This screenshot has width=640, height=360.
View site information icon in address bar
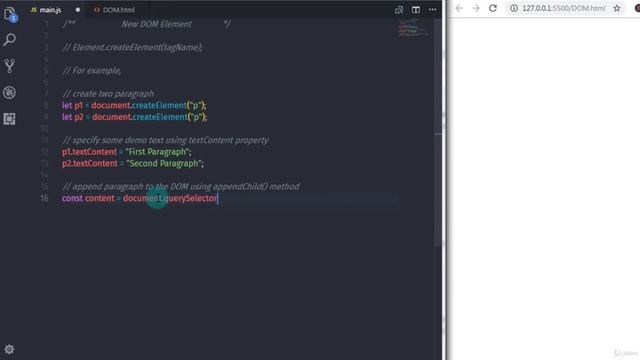(514, 8)
